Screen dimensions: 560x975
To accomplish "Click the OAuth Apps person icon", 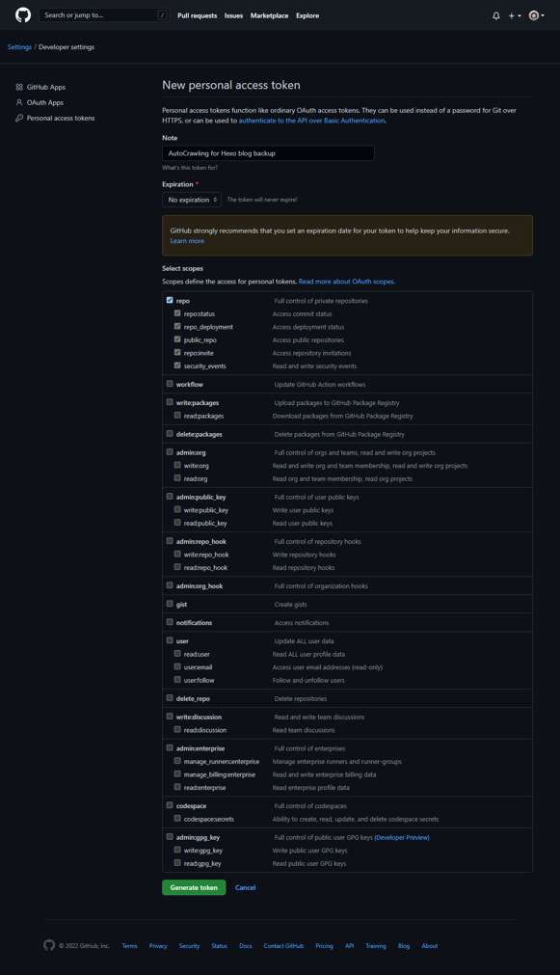I will pyautogui.click(x=19, y=102).
